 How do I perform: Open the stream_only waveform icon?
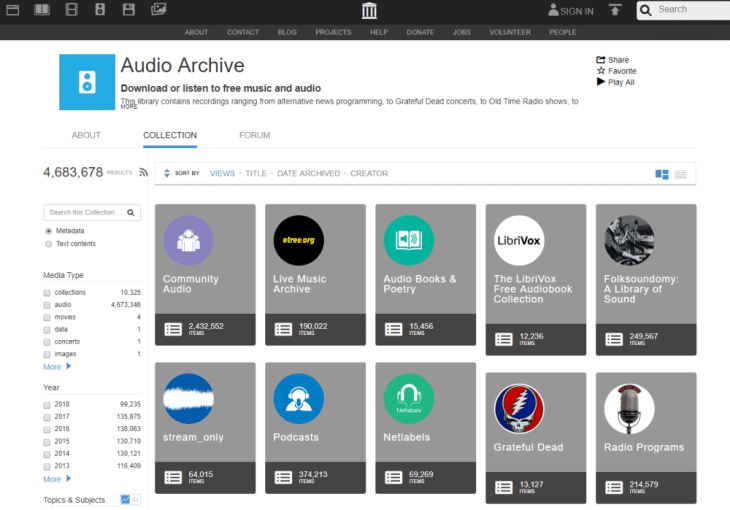click(x=189, y=399)
